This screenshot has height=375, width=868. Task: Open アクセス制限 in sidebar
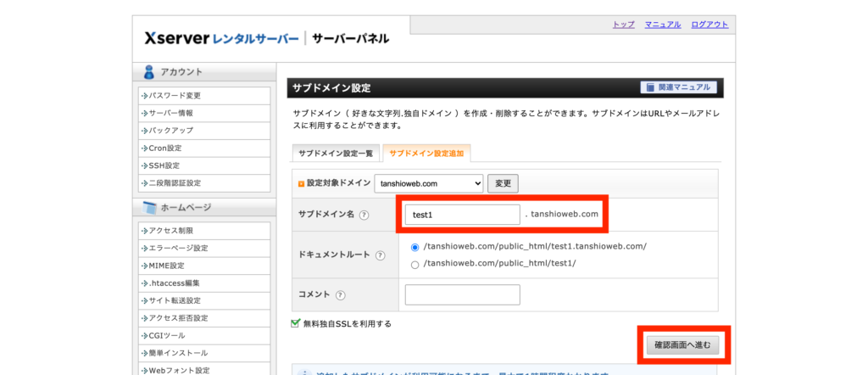coord(204,231)
